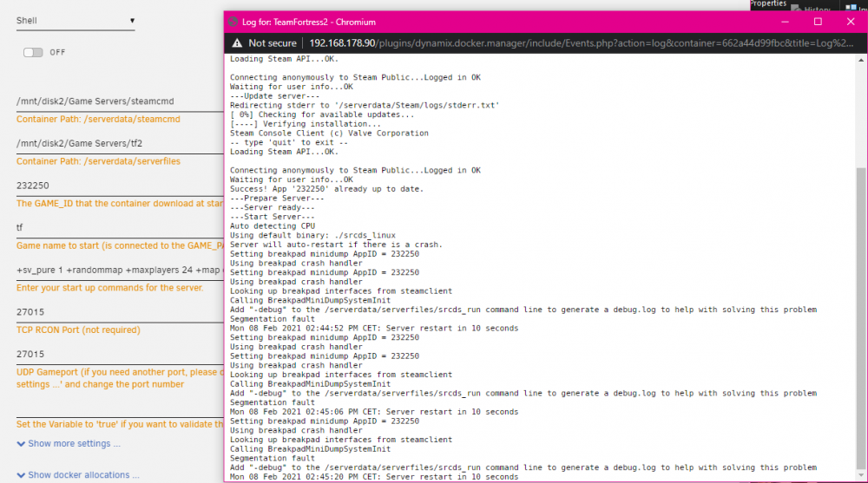Screen dimensions: 868x483
Task: Click log line 'Server will auto-restart if there is a crash'
Action: (x=336, y=245)
